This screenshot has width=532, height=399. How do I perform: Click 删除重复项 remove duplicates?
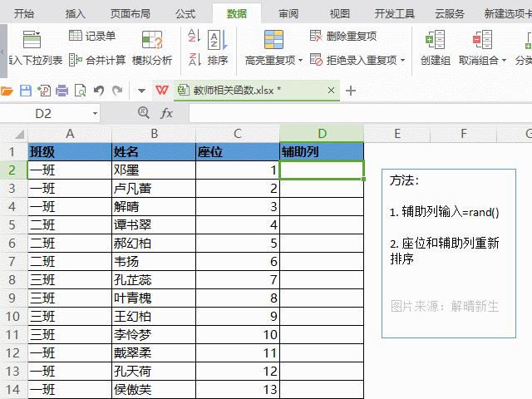[x=343, y=36]
